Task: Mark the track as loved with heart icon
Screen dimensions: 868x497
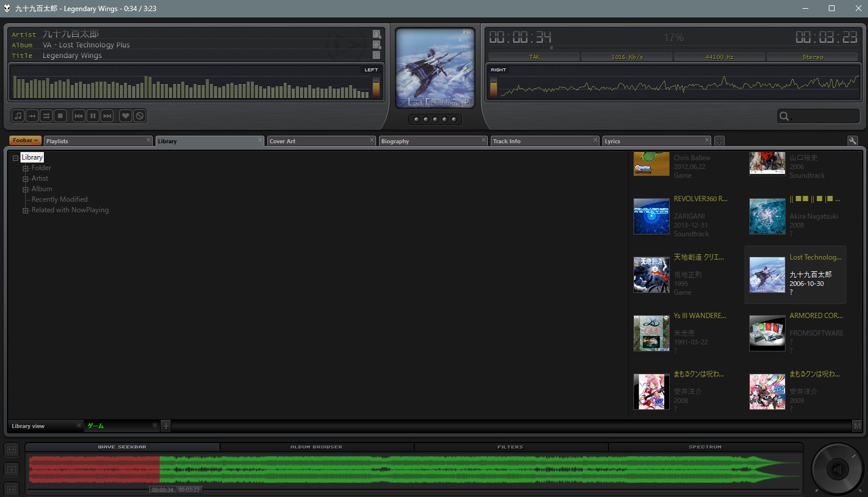Action: tap(126, 116)
